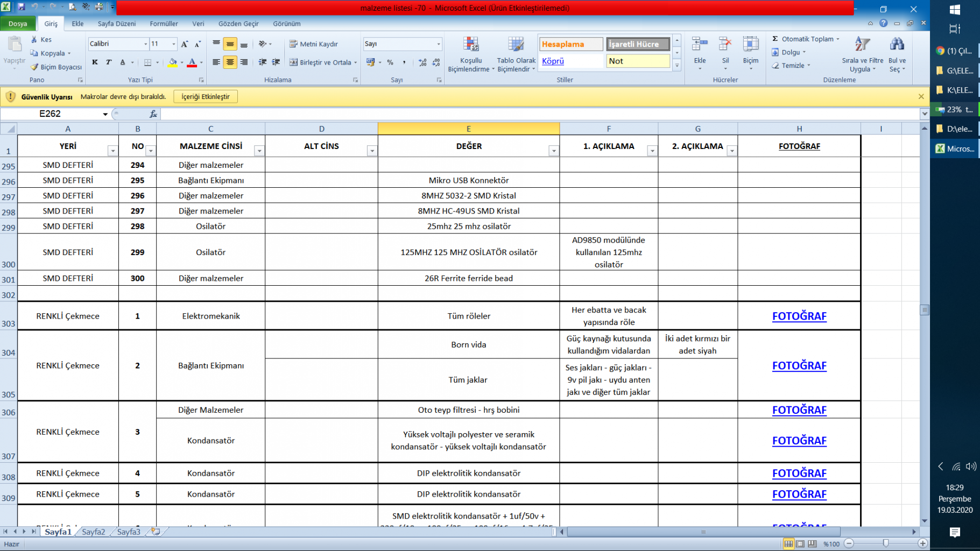The height and width of the screenshot is (551, 980).
Task: Apply percent style formatting
Action: (x=390, y=62)
